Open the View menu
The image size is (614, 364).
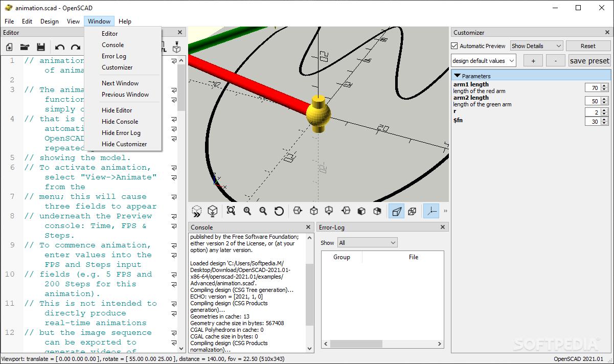(73, 21)
